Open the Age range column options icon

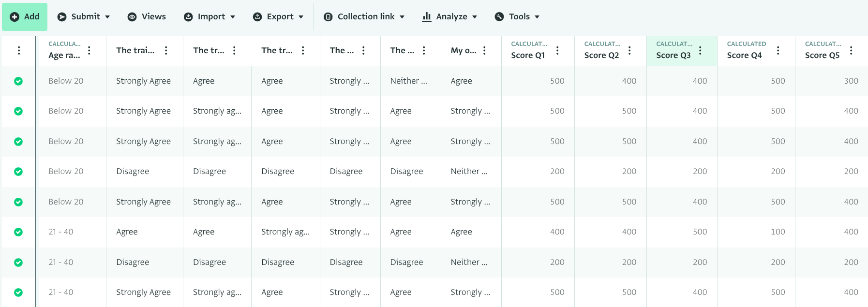(89, 50)
